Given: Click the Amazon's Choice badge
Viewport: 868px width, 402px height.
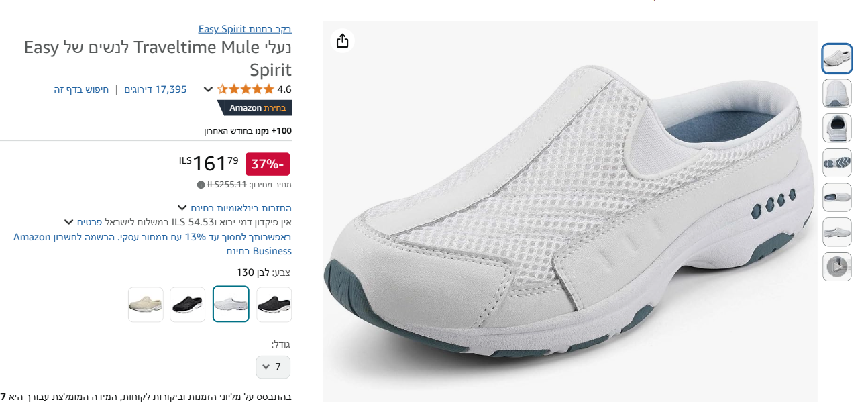Looking at the screenshot, I should tap(256, 108).
